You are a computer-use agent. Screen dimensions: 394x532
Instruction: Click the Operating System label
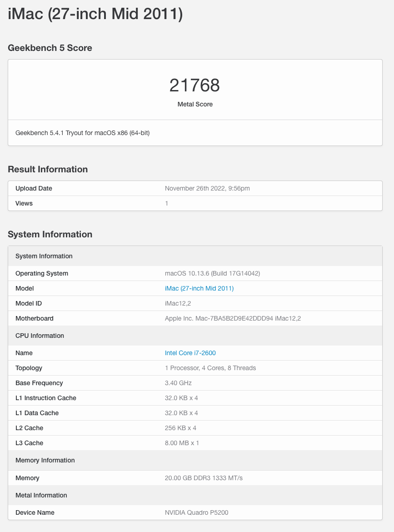[x=42, y=273]
